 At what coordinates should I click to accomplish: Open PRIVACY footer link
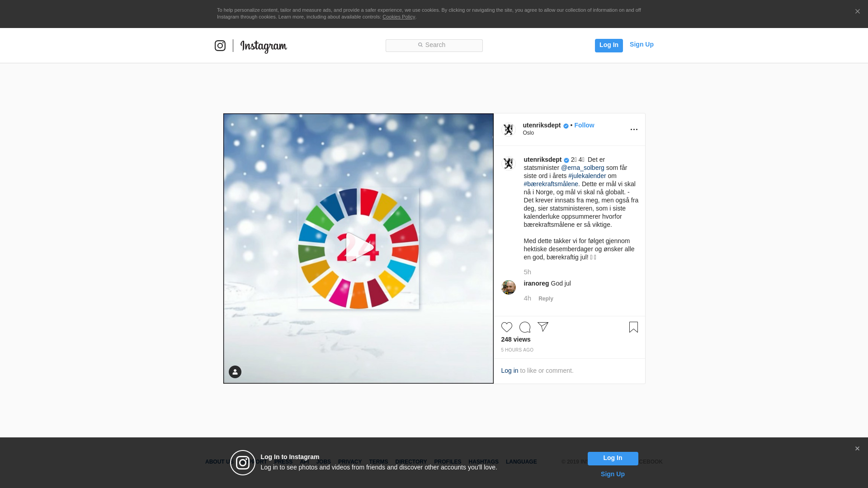(350, 462)
